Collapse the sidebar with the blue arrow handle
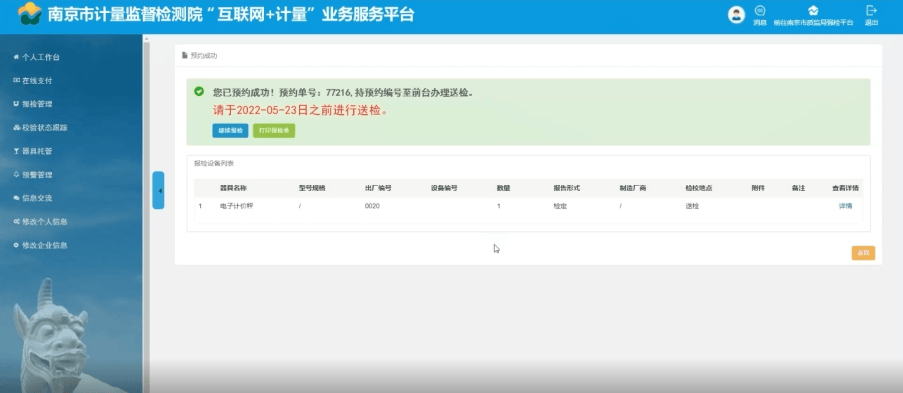 tap(158, 190)
